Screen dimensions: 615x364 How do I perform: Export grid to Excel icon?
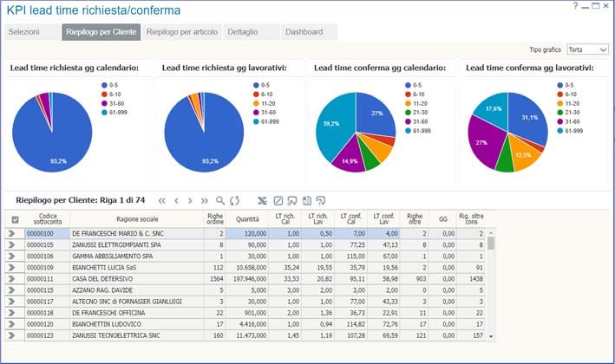point(263,200)
